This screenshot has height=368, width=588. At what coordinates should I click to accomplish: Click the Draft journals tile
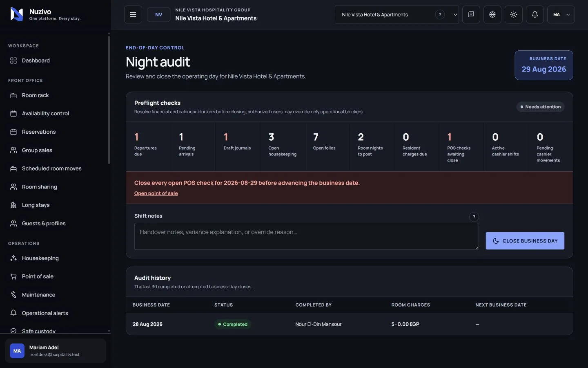pos(238,147)
